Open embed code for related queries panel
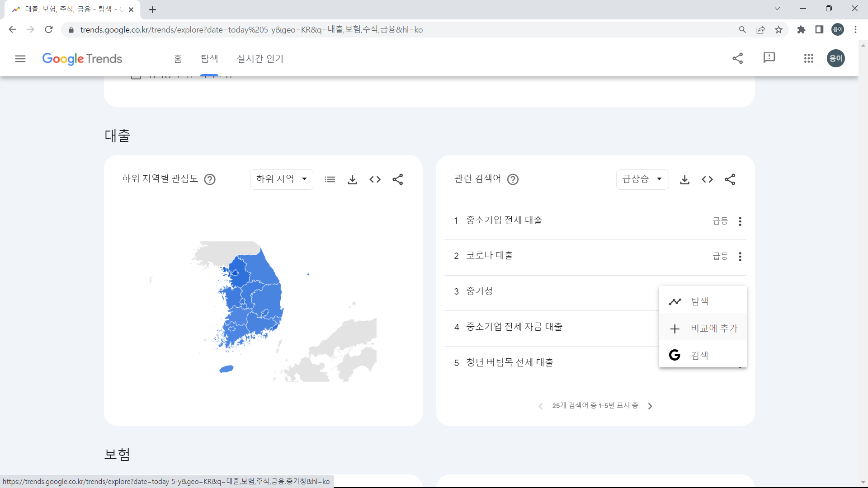 point(708,179)
